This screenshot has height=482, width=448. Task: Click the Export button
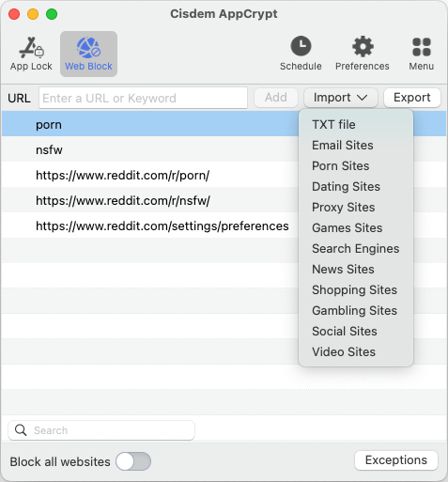[412, 98]
